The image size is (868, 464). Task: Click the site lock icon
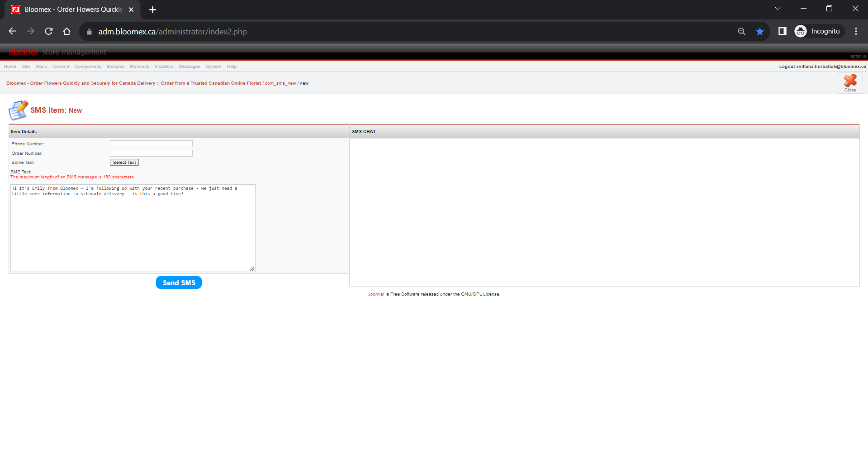point(89,32)
